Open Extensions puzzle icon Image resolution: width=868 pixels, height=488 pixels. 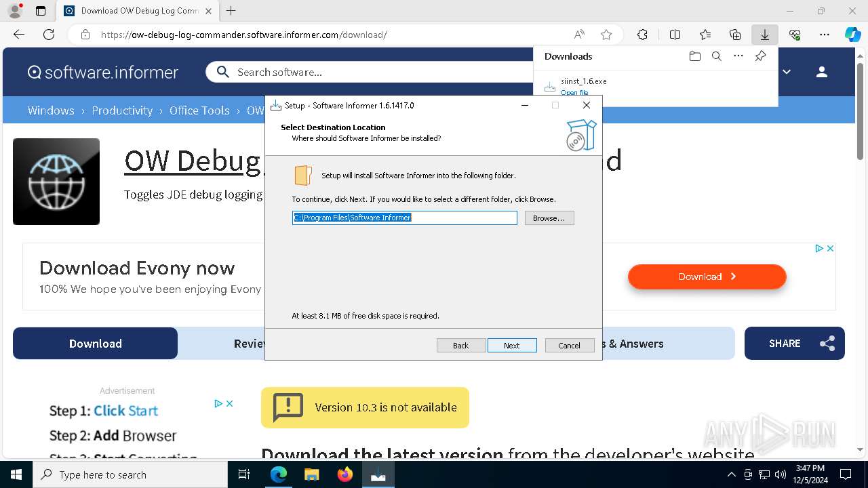[642, 35]
